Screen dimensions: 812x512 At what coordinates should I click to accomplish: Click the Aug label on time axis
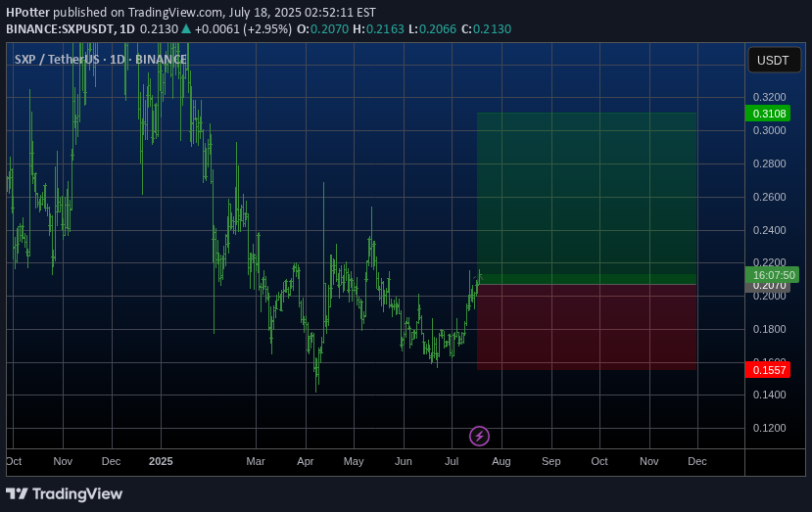501,461
